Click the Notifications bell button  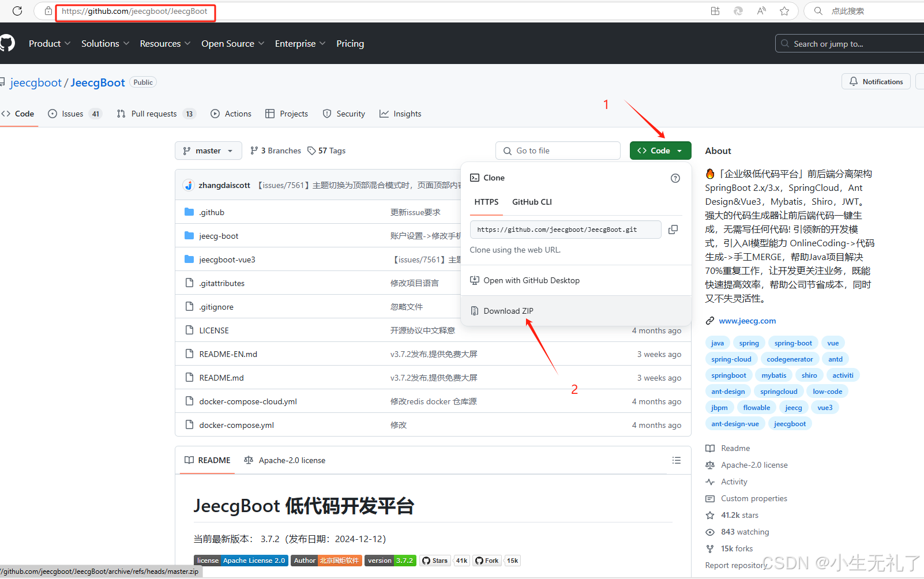(x=876, y=82)
